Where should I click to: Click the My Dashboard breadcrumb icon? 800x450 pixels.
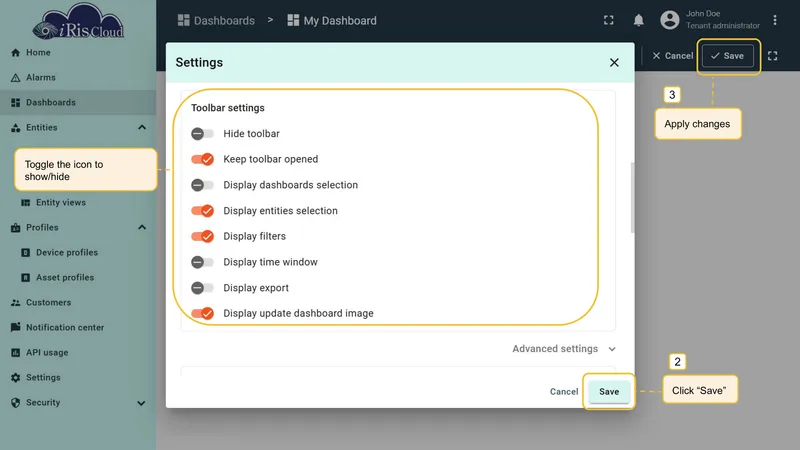293,20
